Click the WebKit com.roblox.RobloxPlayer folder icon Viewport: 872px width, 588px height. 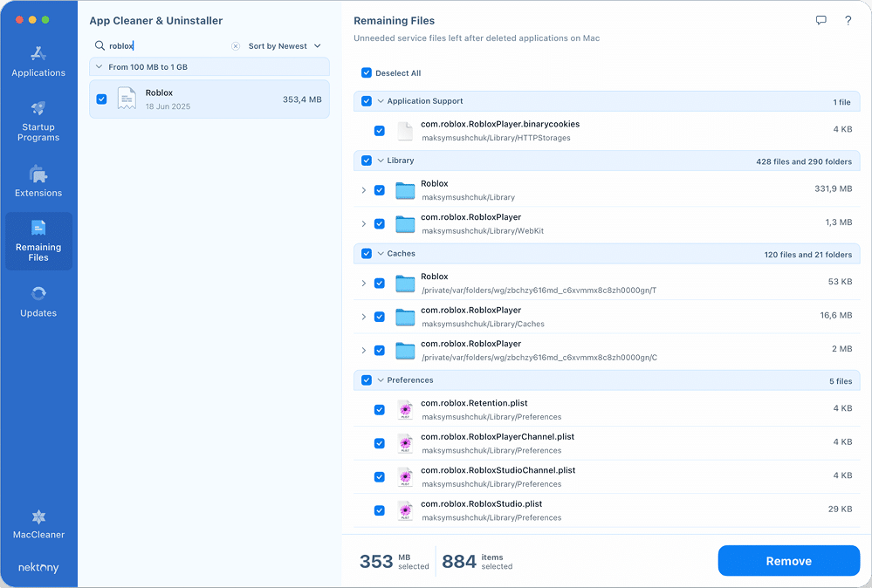pyautogui.click(x=405, y=224)
